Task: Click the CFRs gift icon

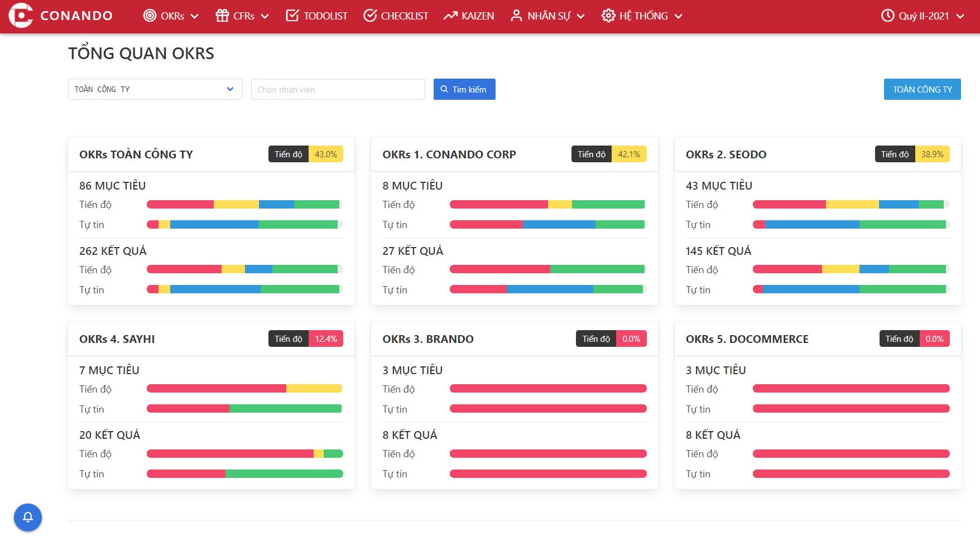Action: 222,16
